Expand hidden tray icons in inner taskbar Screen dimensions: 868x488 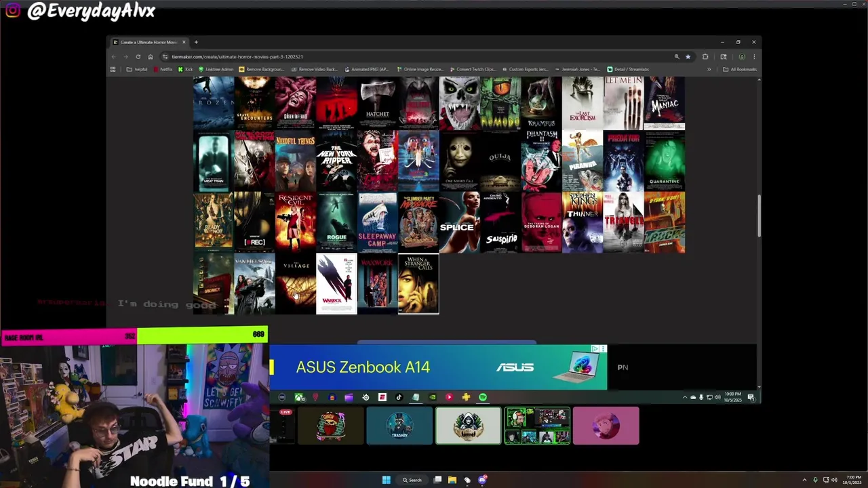[x=685, y=397]
